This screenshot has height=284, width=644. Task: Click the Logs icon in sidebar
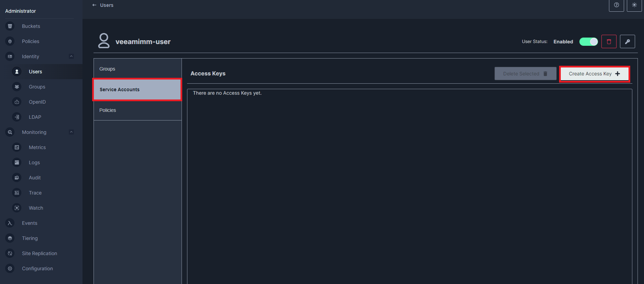[17, 162]
